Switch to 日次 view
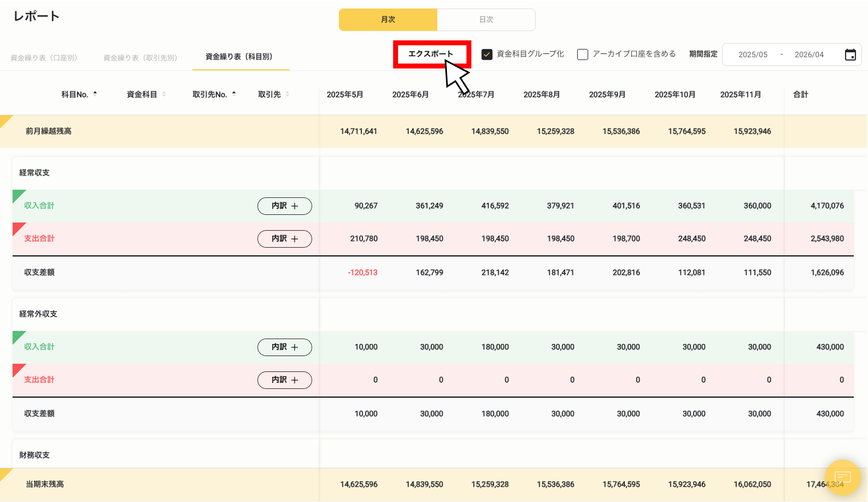The image size is (868, 502). tap(486, 20)
